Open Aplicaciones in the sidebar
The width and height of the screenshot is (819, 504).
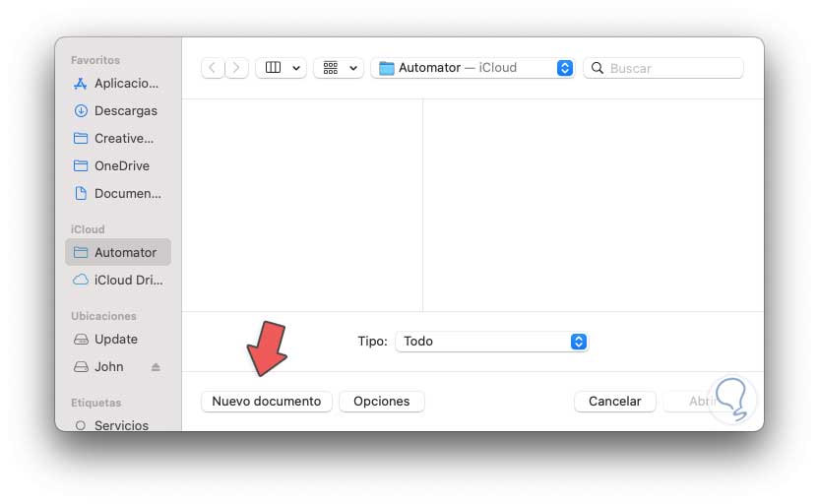tap(118, 83)
